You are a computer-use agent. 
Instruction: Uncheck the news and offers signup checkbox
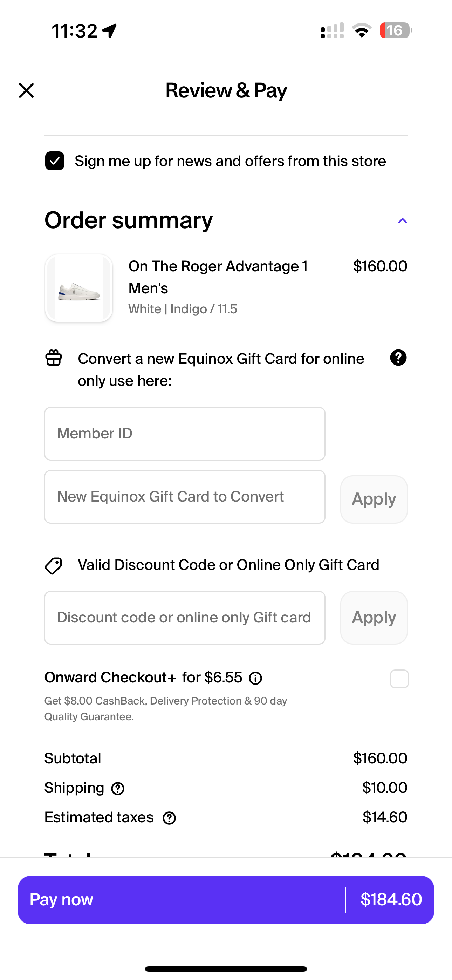click(54, 161)
